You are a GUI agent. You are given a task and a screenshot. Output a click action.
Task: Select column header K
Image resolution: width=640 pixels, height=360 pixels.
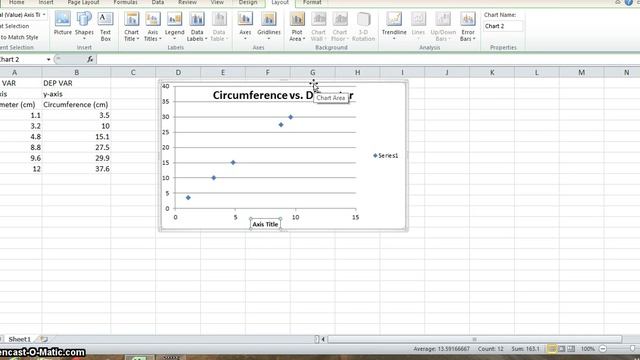[492, 72]
